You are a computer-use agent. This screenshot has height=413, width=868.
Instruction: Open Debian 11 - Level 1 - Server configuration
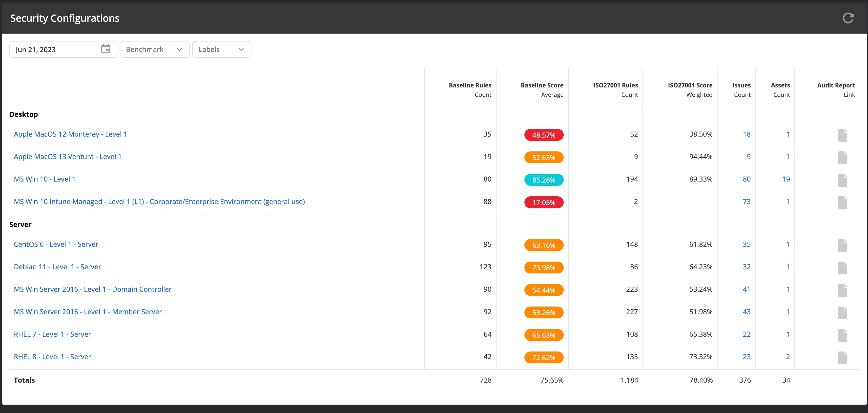(x=57, y=267)
